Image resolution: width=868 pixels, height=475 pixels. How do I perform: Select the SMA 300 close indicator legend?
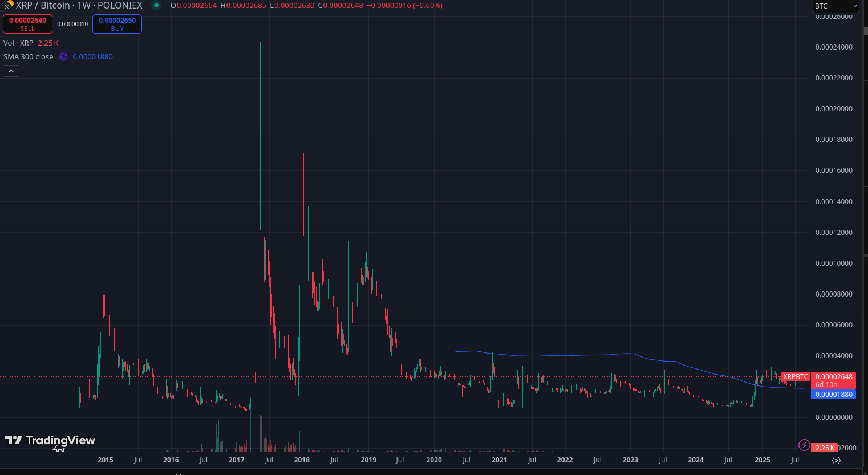click(x=29, y=56)
